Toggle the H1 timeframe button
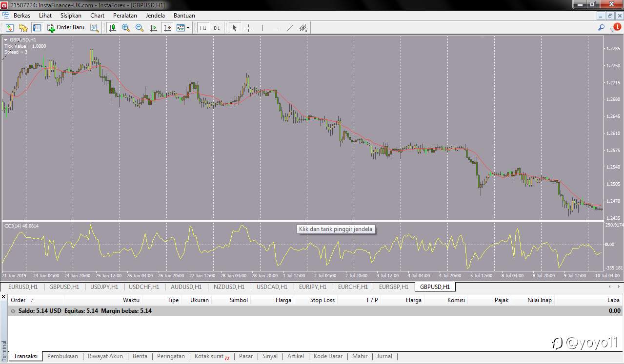 click(x=203, y=28)
